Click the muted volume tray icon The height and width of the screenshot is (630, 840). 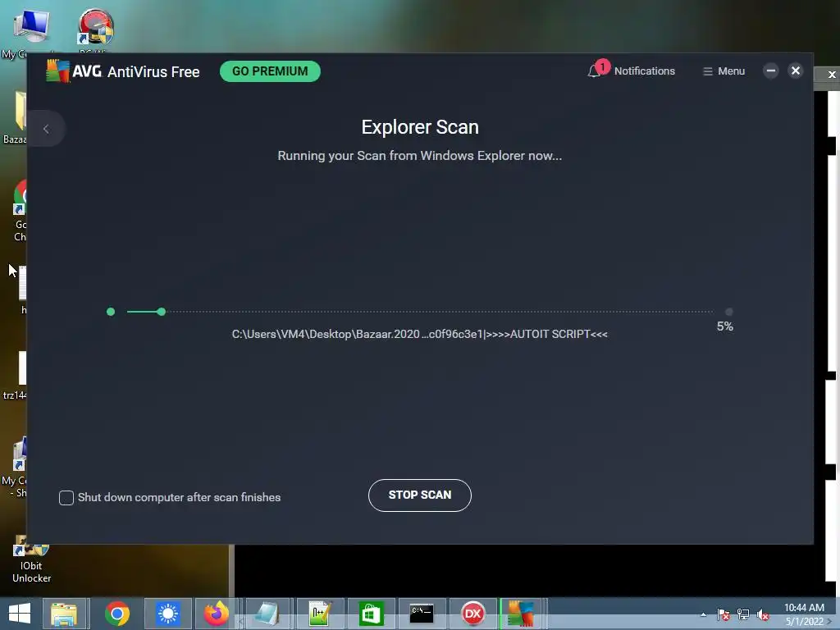click(x=763, y=614)
